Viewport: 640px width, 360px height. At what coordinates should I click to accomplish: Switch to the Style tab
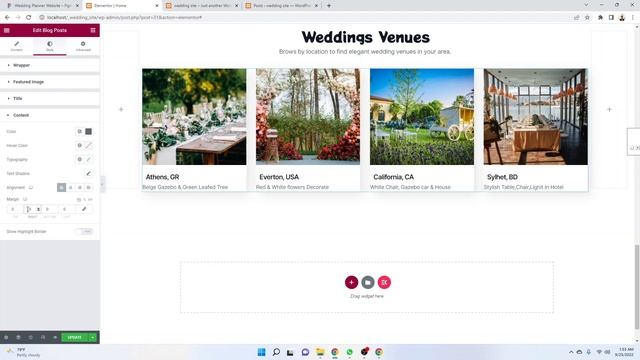50,46
